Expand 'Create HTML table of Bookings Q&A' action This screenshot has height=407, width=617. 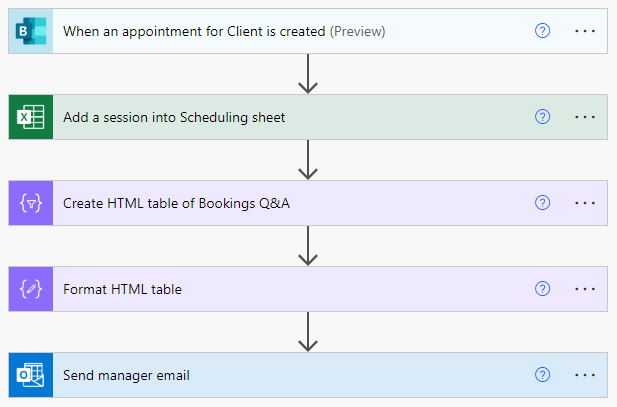[x=176, y=203]
